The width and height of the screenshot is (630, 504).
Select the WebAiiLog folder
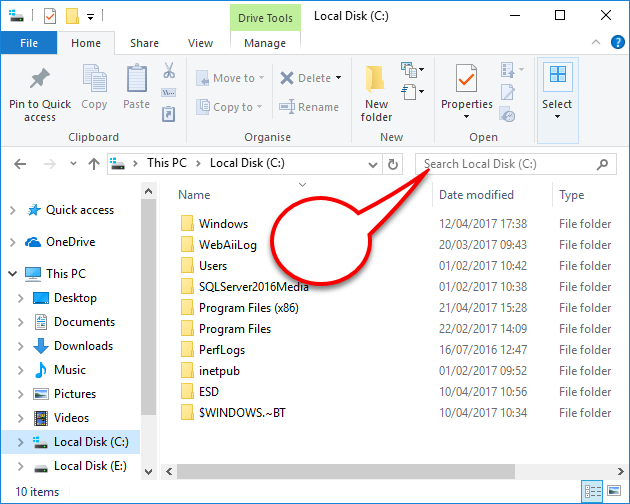[x=219, y=245]
